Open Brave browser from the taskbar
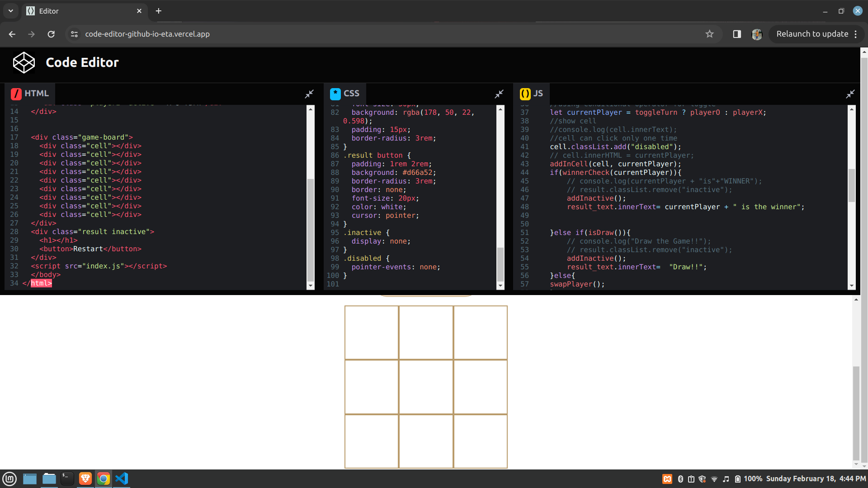 coord(85,479)
